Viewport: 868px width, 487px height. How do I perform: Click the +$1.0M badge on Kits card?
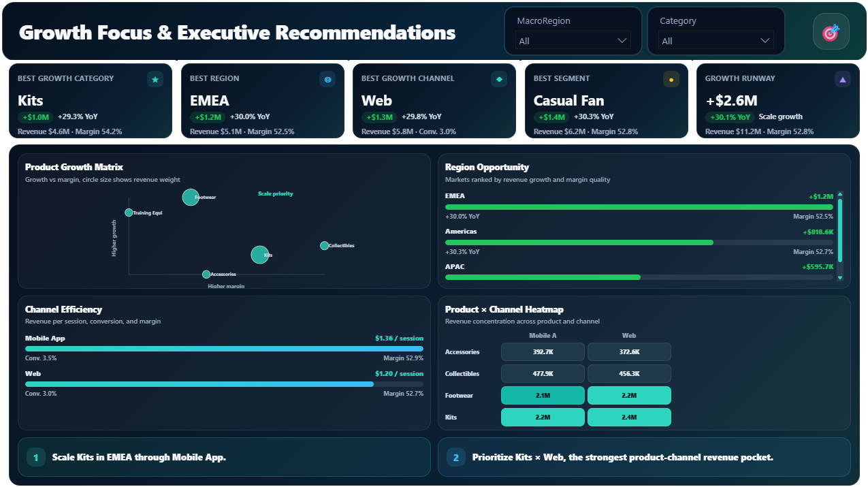point(35,117)
